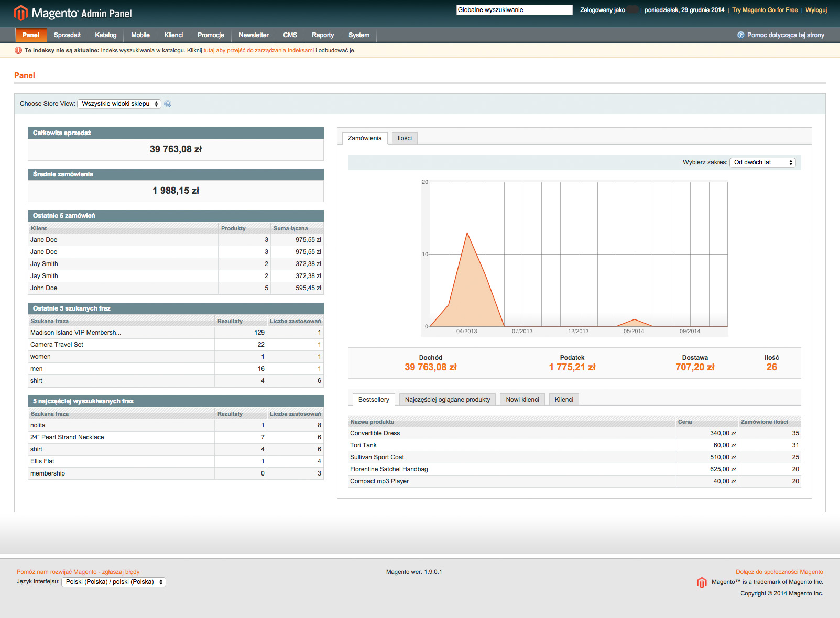Viewport: 840px width, 618px height.
Task: Click the men search term row
Action: [x=176, y=369]
